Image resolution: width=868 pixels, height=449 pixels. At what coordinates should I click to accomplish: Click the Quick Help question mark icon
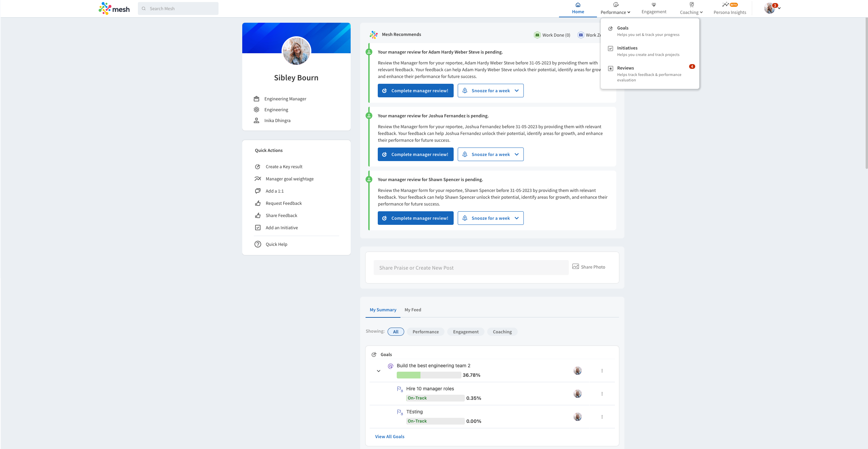(257, 244)
